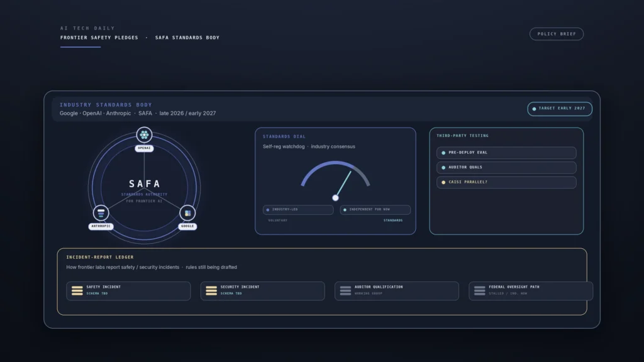Image resolution: width=644 pixels, height=362 pixels.
Task: Click the Google label under node
Action: tap(187, 226)
